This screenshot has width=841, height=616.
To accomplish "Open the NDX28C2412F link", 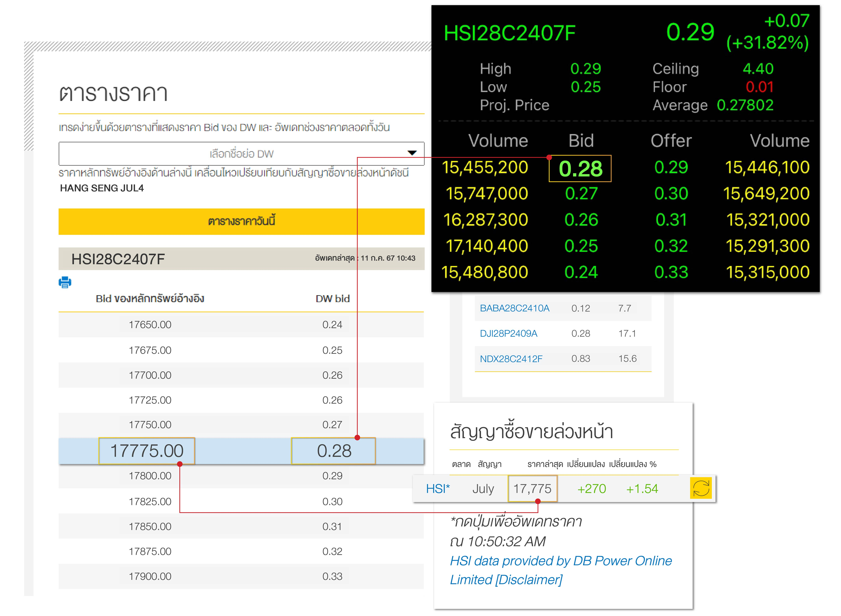I will click(511, 359).
